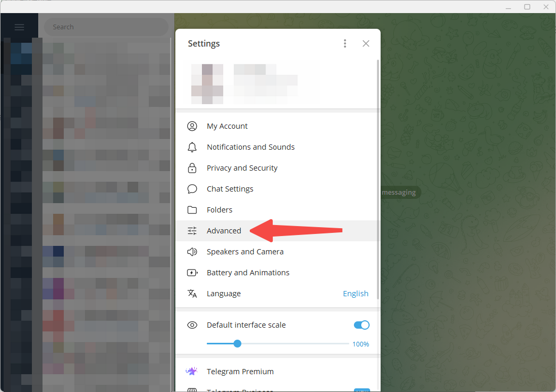The width and height of the screenshot is (556, 392).
Task: Click the Telegram Premium star icon
Action: click(192, 371)
